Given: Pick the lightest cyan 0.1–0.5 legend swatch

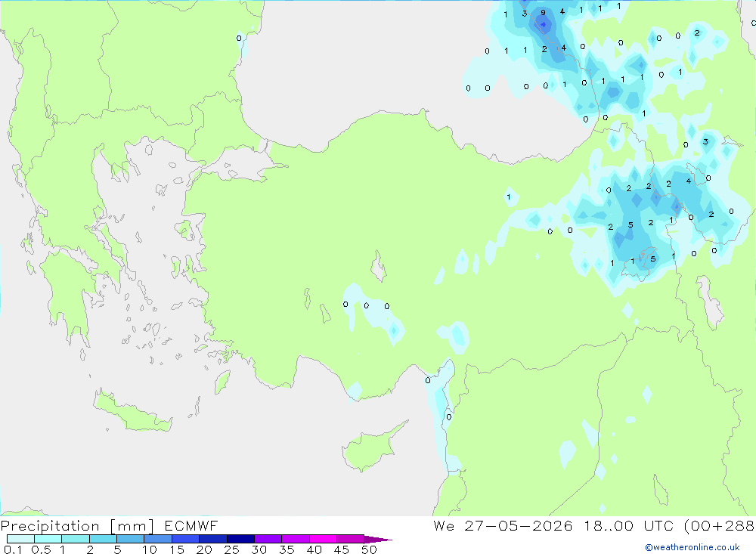Looking at the screenshot, I should pos(20,539).
